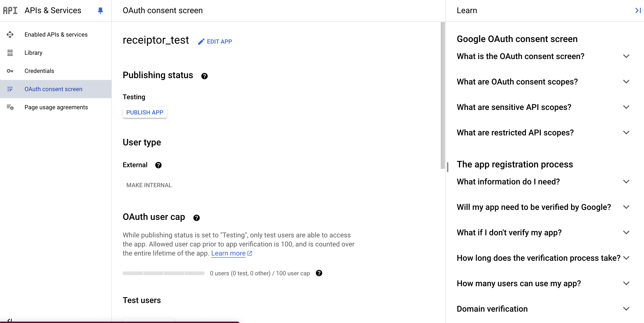
Task: Click the 'Learn' panel title
Action: point(467,10)
